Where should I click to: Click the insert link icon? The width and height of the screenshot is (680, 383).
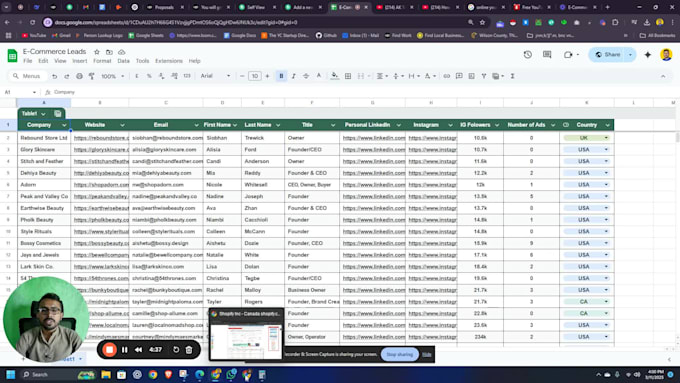tap(446, 76)
